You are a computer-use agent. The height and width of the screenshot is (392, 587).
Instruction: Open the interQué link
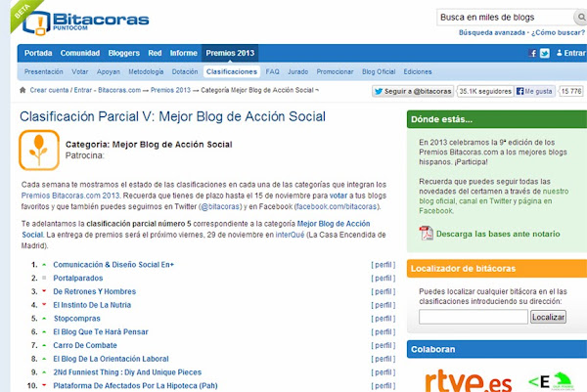pos(290,235)
